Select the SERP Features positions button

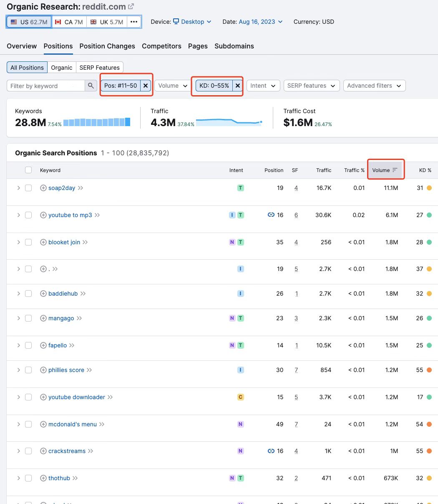100,68
